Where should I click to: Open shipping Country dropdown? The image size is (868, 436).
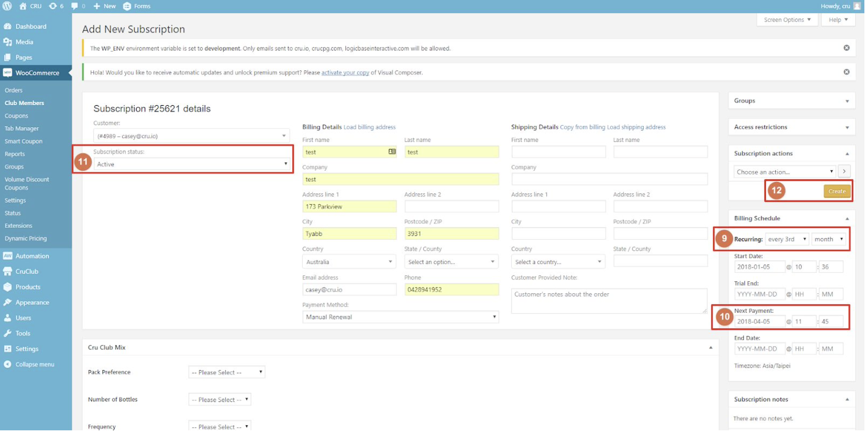pyautogui.click(x=558, y=262)
